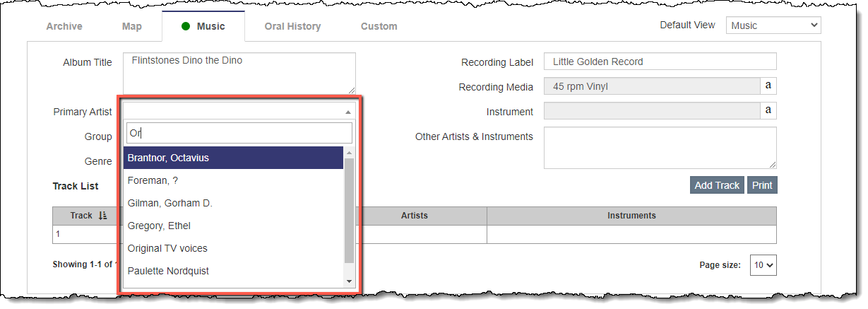Open track 1 link in Track List
Viewport: 868px width, 309px height.
(x=57, y=234)
